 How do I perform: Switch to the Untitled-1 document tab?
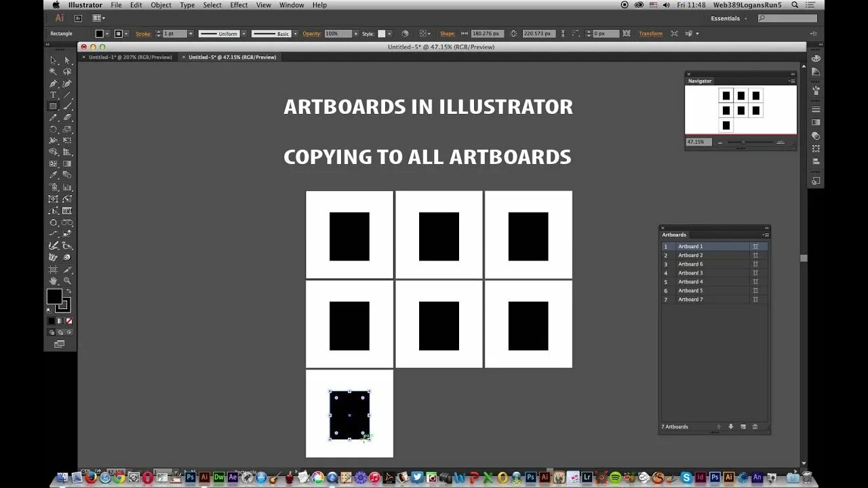pyautogui.click(x=130, y=58)
